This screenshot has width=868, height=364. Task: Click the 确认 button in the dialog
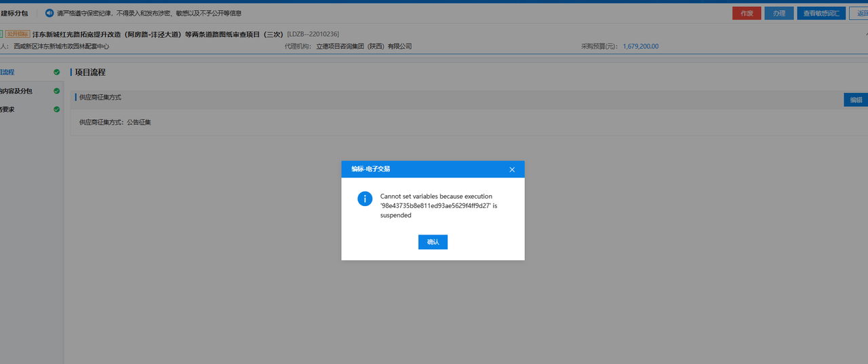coord(433,242)
